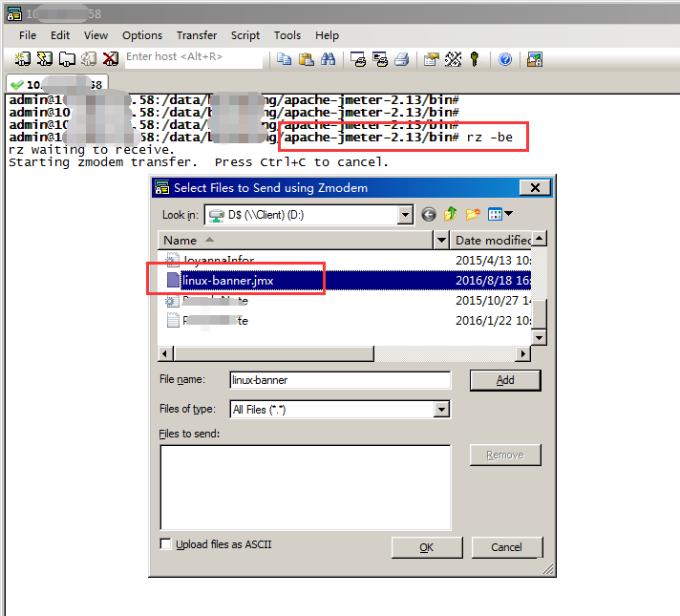Click the Print Screen toolbar icon
This screenshot has height=616, width=680.
(358, 58)
